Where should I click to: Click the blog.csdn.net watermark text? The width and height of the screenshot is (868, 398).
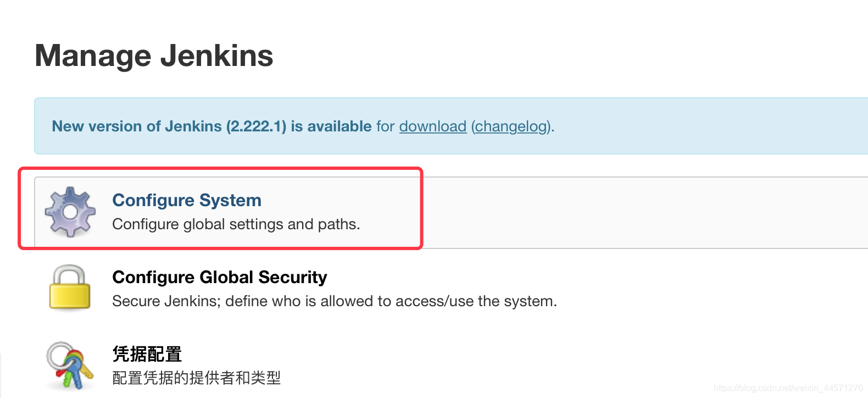click(x=788, y=388)
